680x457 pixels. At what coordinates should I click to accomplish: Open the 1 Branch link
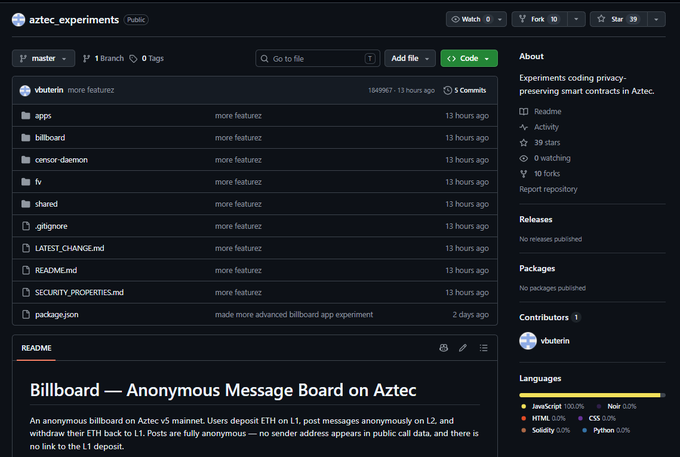103,59
